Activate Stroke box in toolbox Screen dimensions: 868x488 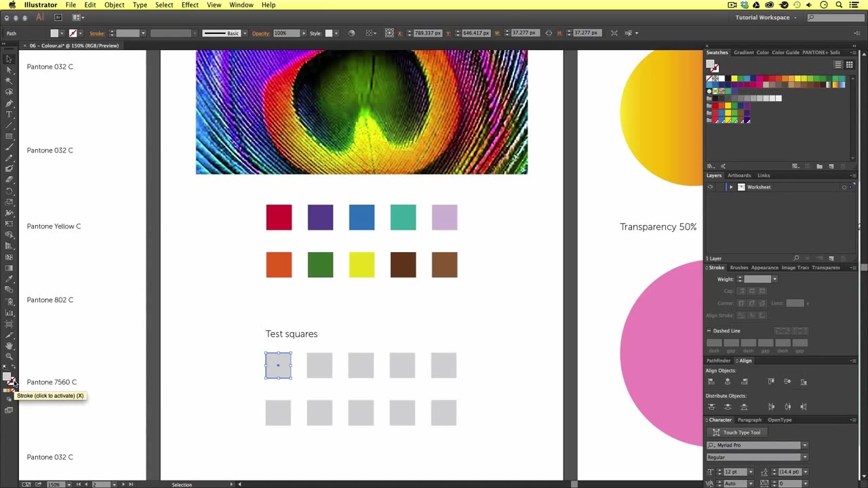point(13,382)
